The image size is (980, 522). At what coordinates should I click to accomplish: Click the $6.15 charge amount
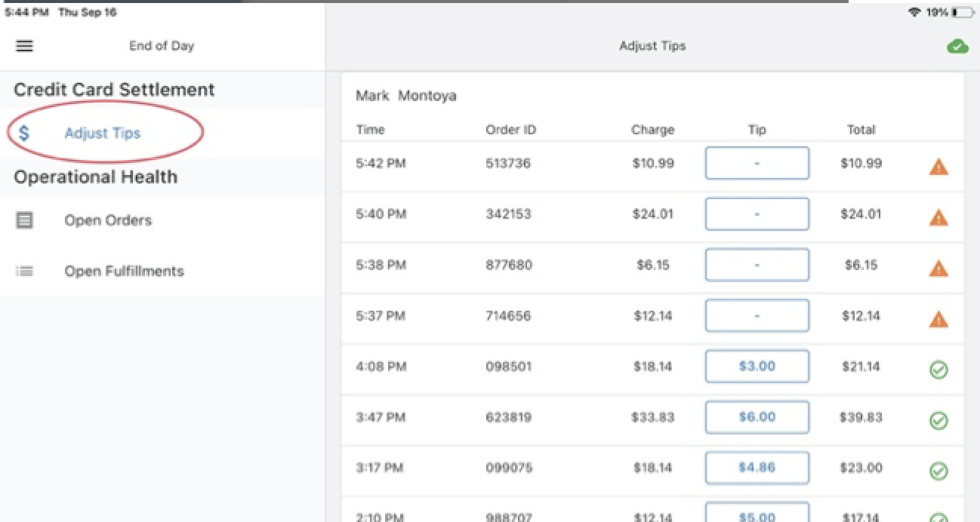click(x=653, y=265)
